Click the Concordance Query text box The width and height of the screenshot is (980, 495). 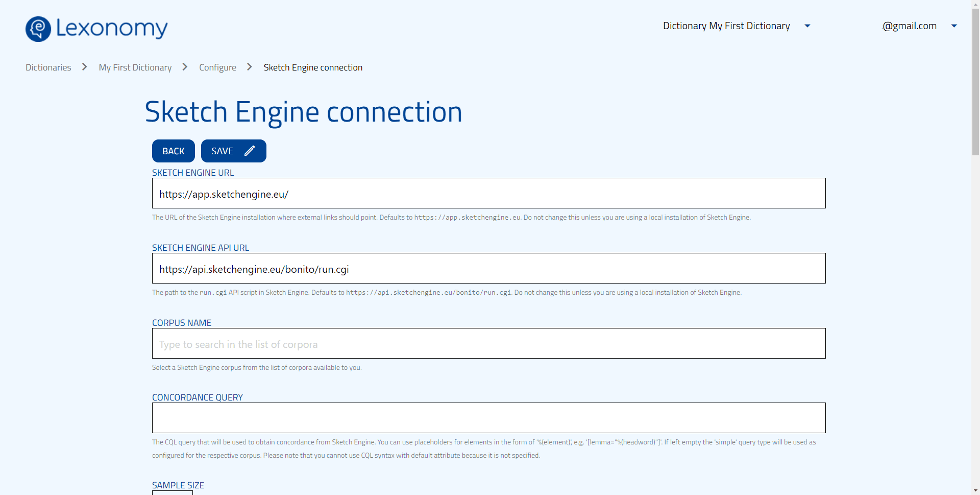[x=488, y=418]
